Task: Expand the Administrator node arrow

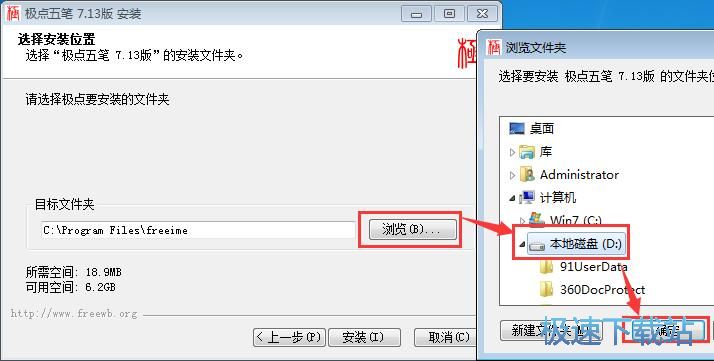Action: (x=512, y=175)
